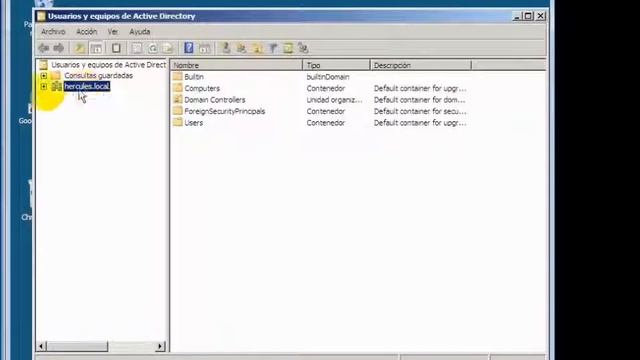Image resolution: width=640 pixels, height=360 pixels.
Task: Click the Find objects toolbar icon
Action: click(x=288, y=48)
